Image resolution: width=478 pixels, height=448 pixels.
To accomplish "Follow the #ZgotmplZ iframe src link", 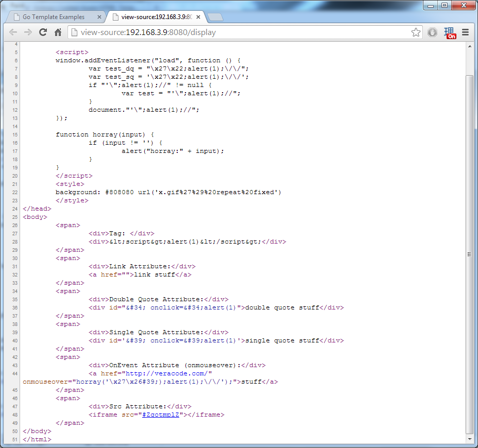I will click(x=161, y=415).
